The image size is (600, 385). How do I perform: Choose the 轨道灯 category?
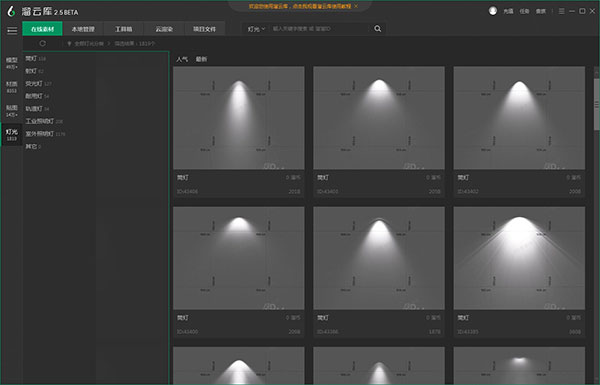click(x=37, y=109)
